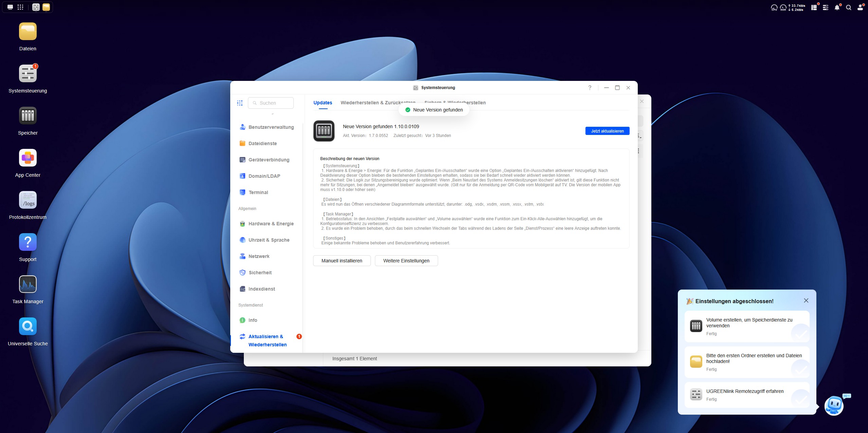Open the Dateien desktop app icon
Screen dimensions: 868x433
coord(28,32)
